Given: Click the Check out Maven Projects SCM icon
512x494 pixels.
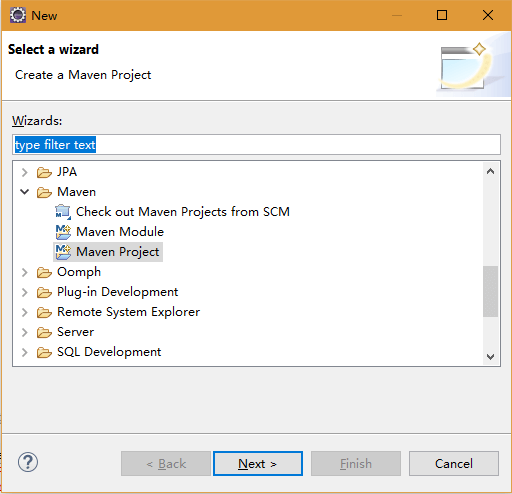Looking at the screenshot, I should tap(63, 212).
